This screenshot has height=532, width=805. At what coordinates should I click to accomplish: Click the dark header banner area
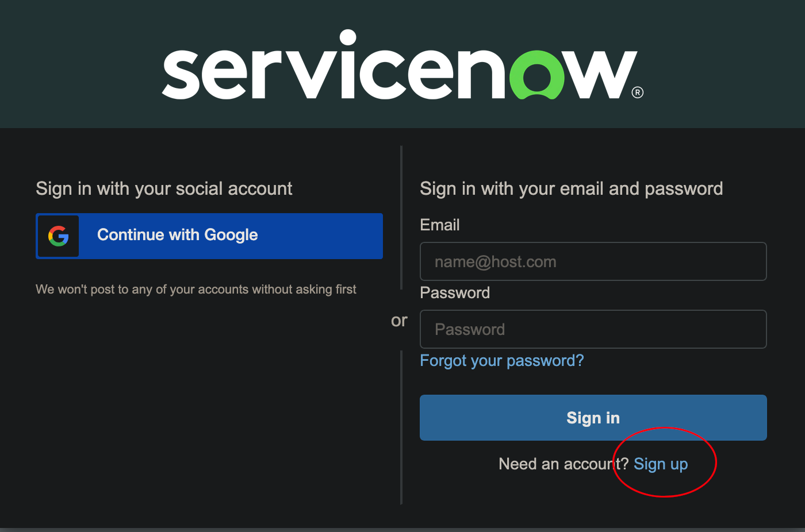[402, 64]
